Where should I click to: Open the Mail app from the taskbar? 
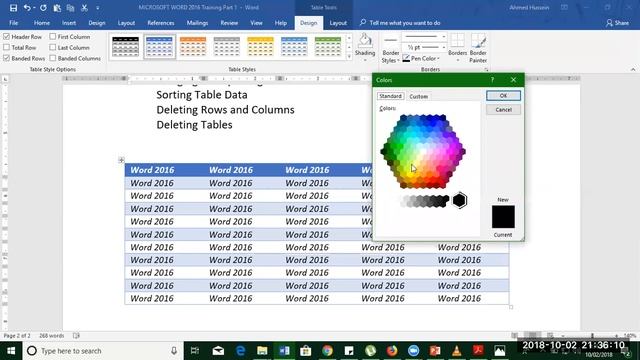tap(218, 351)
